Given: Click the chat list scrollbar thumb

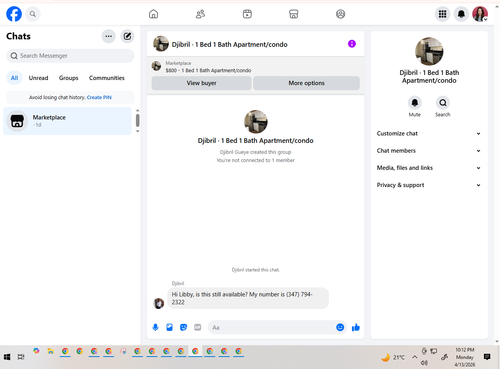Looking at the screenshot, I should pyautogui.click(x=138, y=120).
